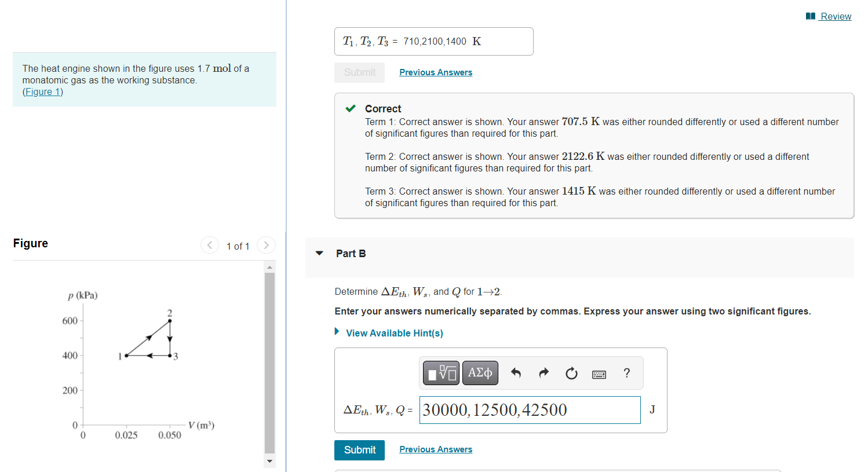
Task: Open the math template palette icon
Action: tap(441, 372)
